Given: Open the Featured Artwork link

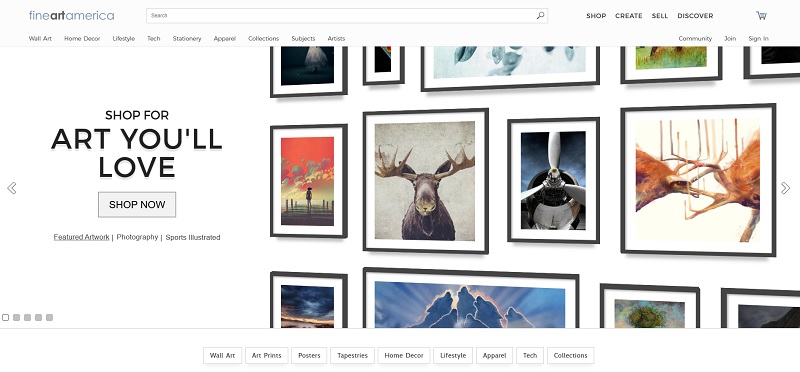Looking at the screenshot, I should pos(82,237).
